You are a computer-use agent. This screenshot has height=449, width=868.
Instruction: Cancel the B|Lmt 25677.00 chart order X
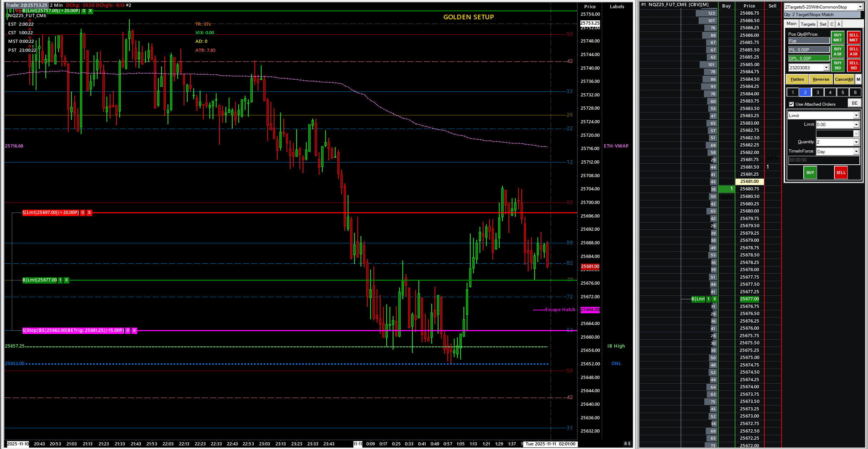pyautogui.click(x=66, y=280)
